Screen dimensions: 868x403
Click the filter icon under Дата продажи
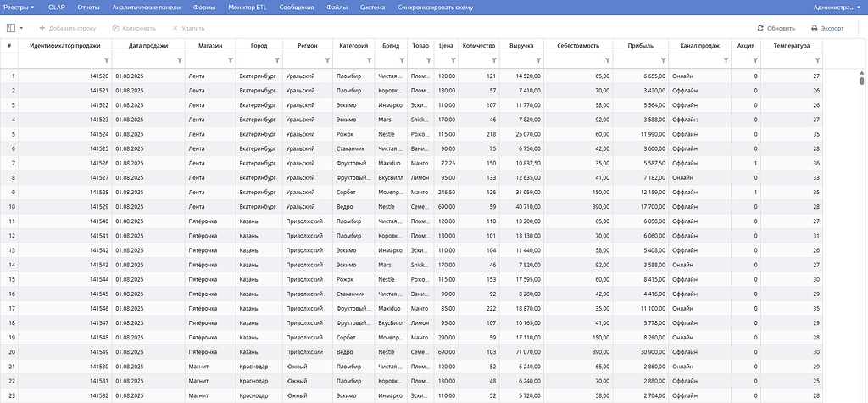pyautogui.click(x=180, y=60)
